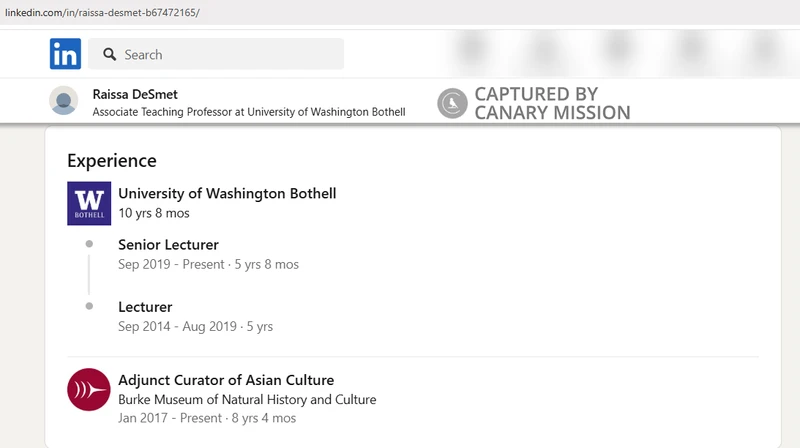Screen dimensions: 800x448
Task: Click the search magnifier icon
Action: (x=109, y=54)
